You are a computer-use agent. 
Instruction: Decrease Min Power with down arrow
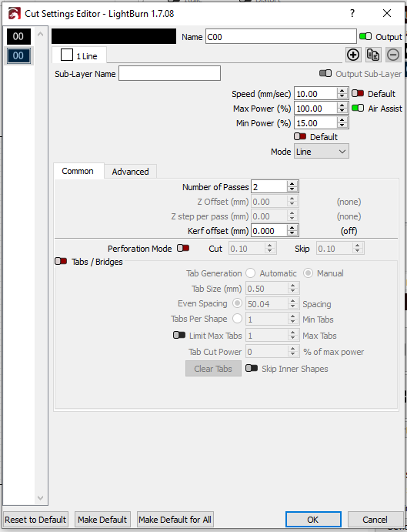(342, 125)
